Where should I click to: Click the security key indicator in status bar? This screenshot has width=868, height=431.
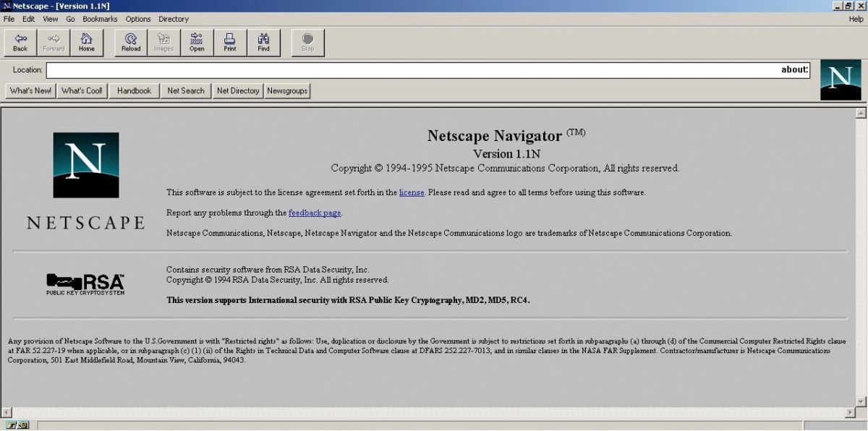(17, 425)
